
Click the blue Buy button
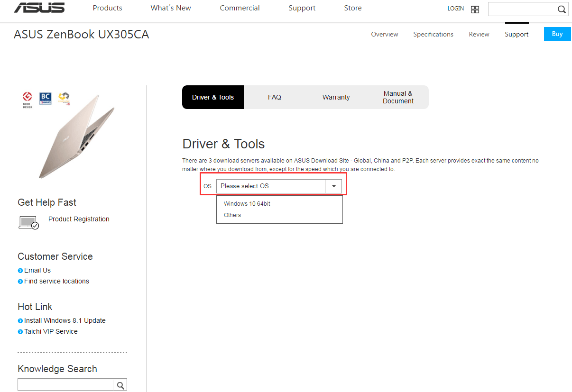tap(557, 34)
